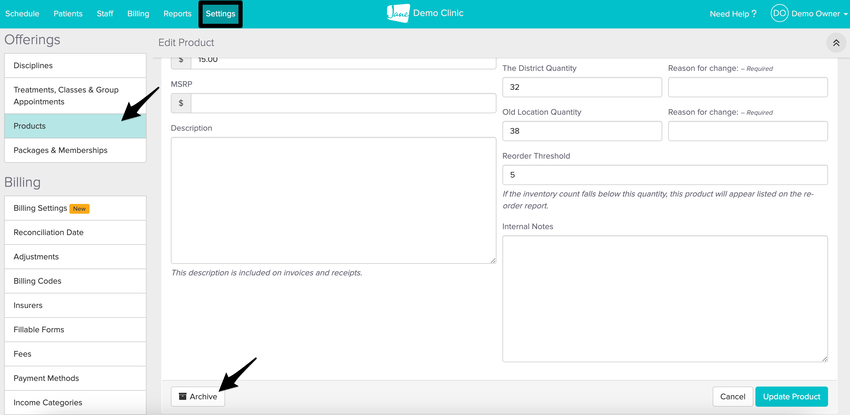Click the Edit Product heading

186,43
